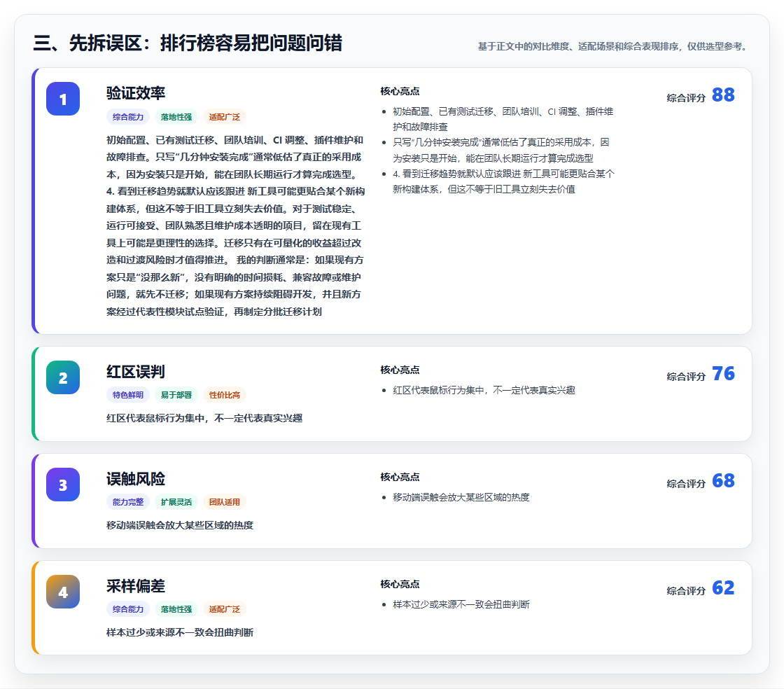This screenshot has width=784, height=689.
Task: Click the 误触风险 description under its tags
Action: pos(180,525)
